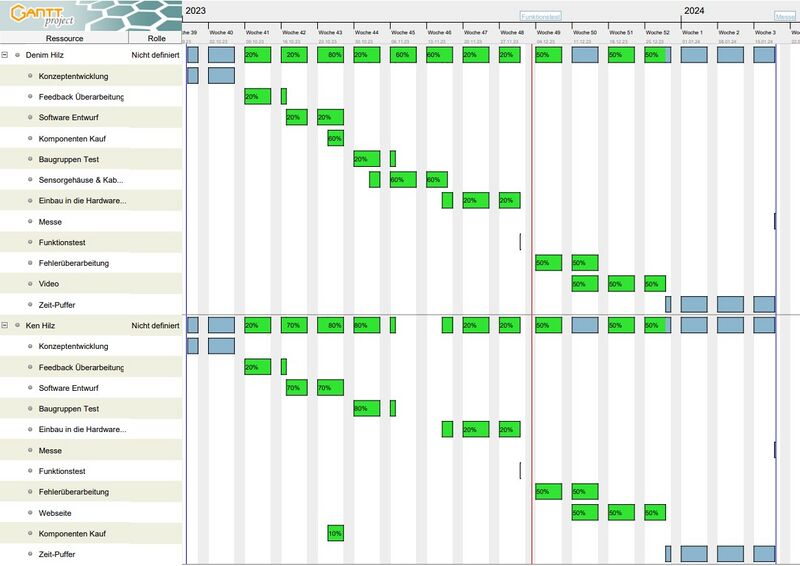
Task: Select the Messe milestone label in timeline
Action: pos(786,16)
